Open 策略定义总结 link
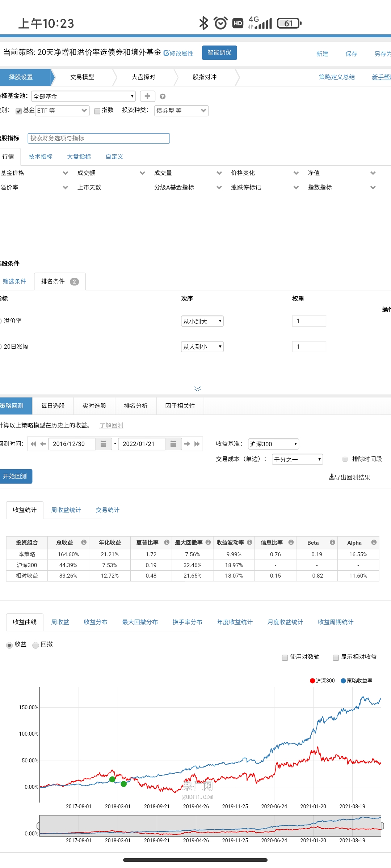 (x=337, y=77)
